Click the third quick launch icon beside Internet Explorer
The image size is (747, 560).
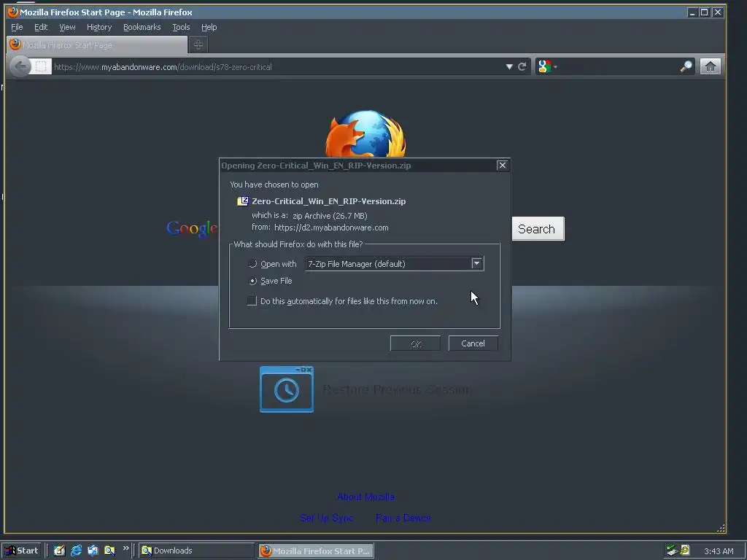[x=93, y=551]
